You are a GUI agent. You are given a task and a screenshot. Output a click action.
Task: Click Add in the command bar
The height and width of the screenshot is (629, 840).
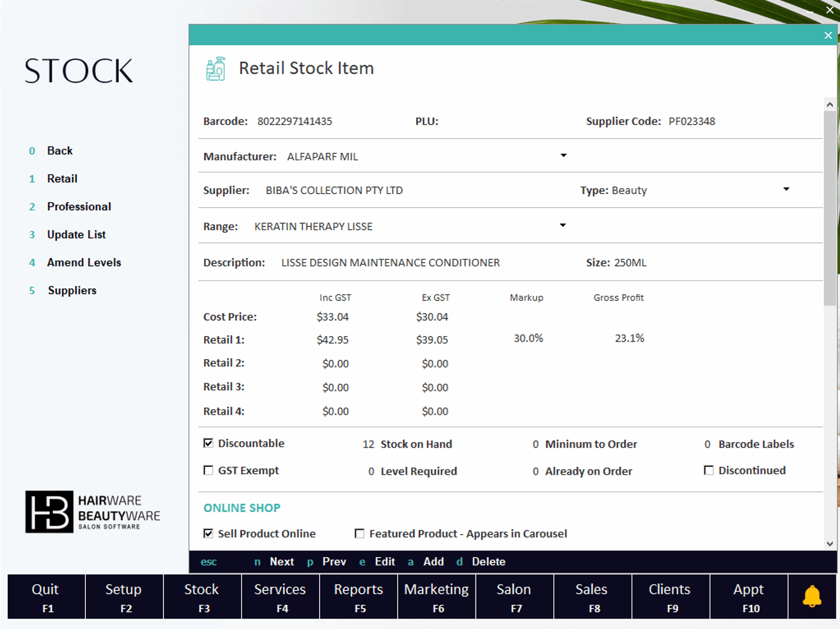(x=433, y=562)
